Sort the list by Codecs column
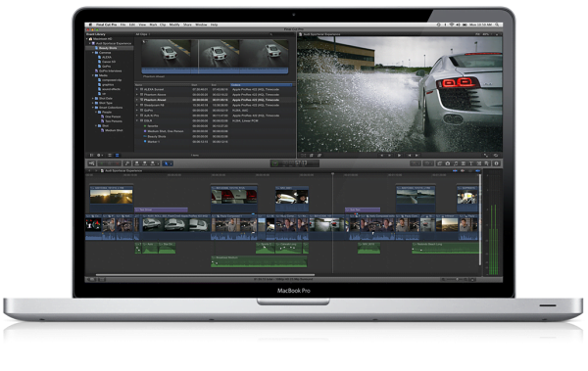 pos(261,85)
